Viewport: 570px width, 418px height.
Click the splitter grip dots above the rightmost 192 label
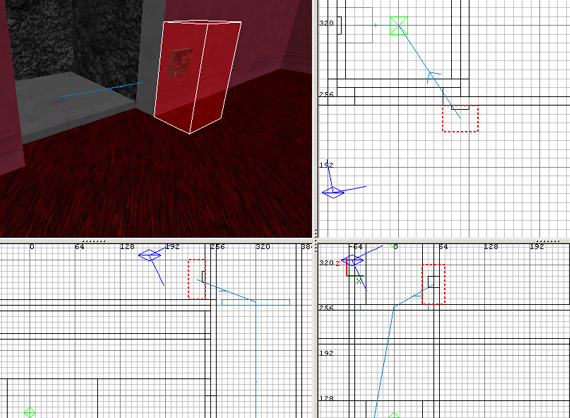pyautogui.click(x=548, y=241)
